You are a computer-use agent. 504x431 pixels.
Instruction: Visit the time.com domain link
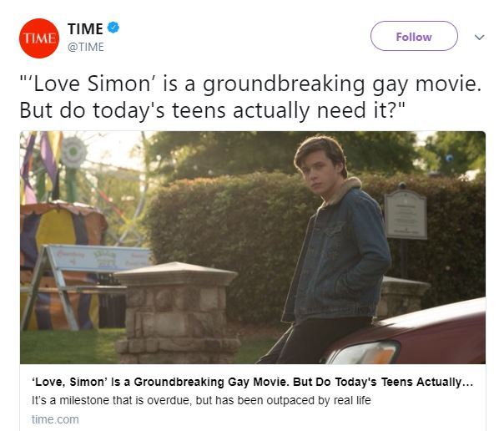55,418
